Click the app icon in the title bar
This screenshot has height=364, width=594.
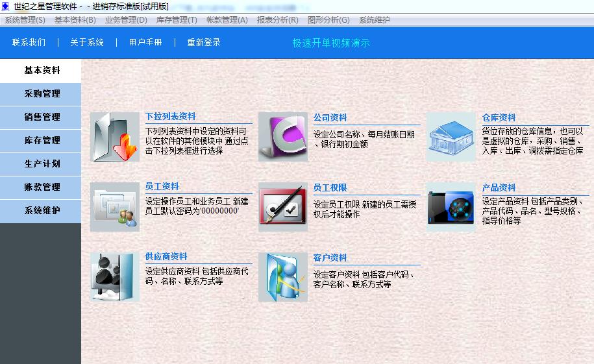[6, 6]
